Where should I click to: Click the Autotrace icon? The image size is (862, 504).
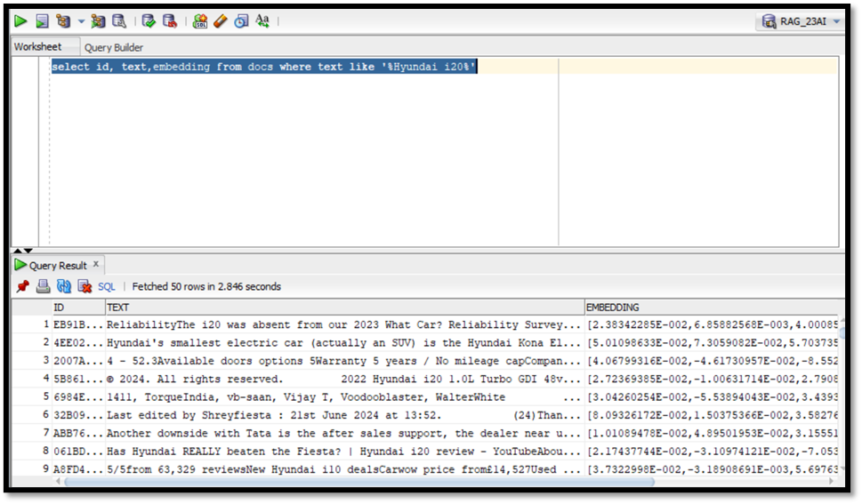coord(99,21)
